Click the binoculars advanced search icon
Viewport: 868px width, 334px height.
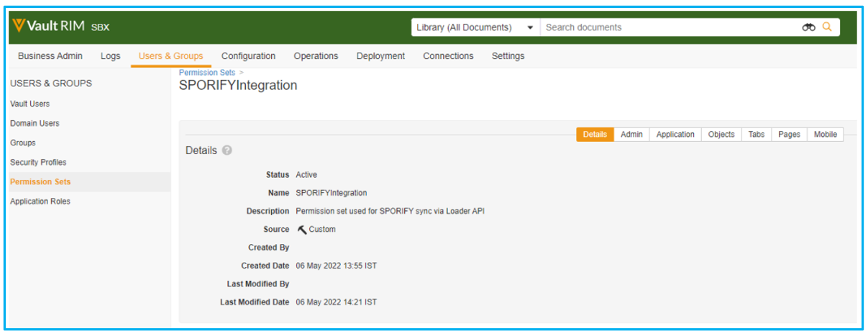click(808, 27)
